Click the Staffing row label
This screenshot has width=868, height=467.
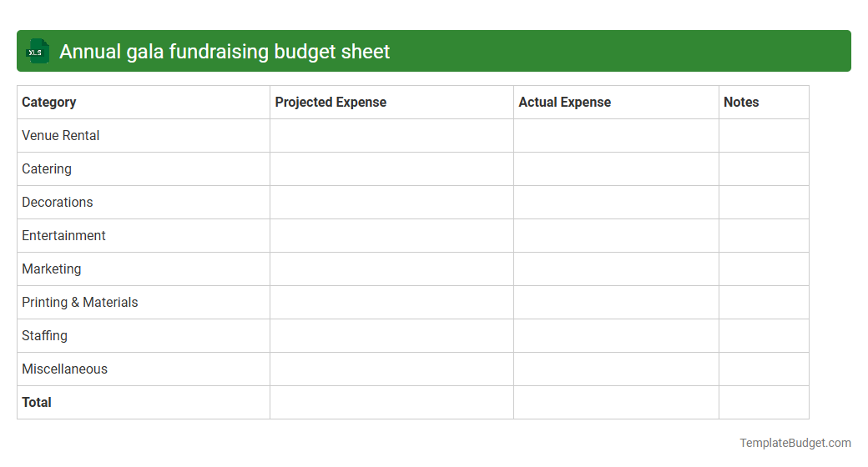click(44, 336)
